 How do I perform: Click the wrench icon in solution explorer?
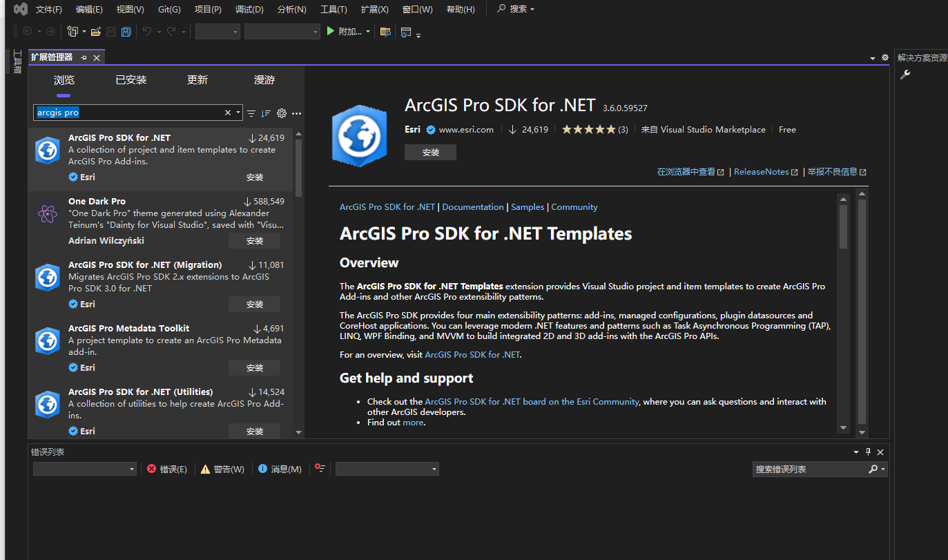pyautogui.click(x=905, y=75)
